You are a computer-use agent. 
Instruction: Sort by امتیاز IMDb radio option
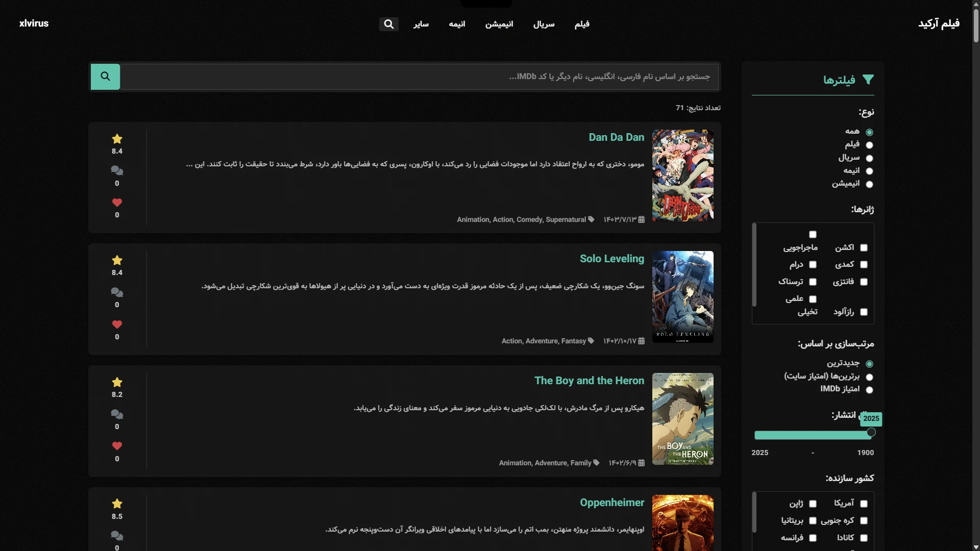[x=869, y=390]
